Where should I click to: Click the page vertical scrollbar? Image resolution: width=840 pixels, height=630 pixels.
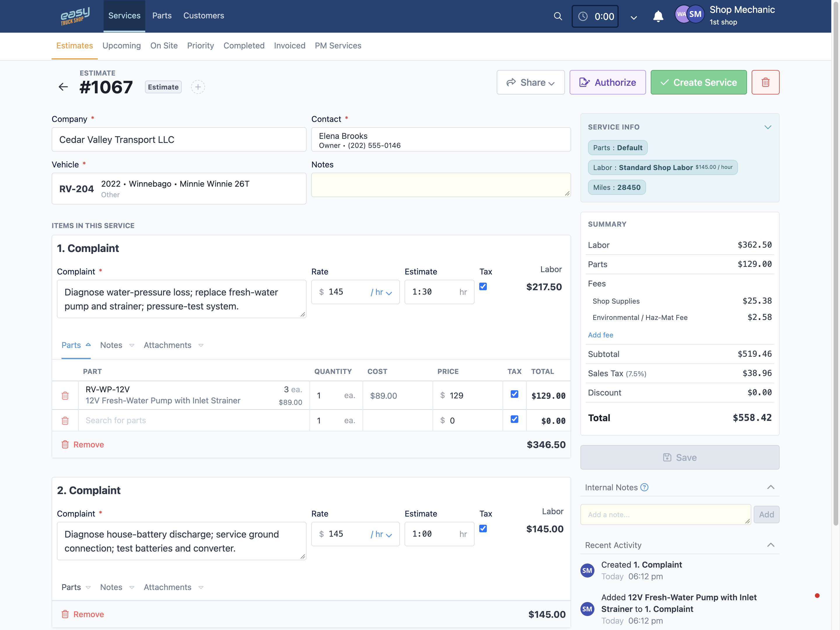835,266
